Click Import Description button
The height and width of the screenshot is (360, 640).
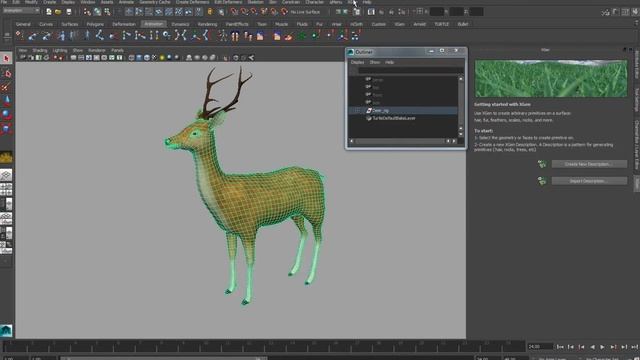coord(589,181)
